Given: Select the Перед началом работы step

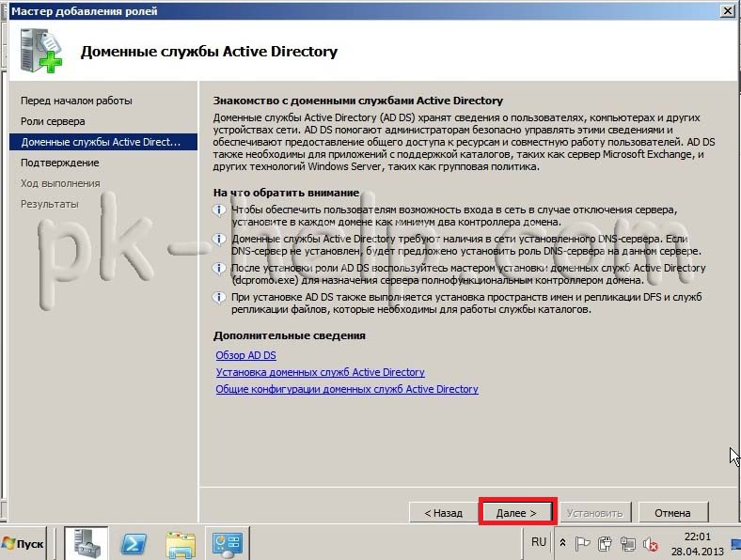Looking at the screenshot, I should [76, 101].
